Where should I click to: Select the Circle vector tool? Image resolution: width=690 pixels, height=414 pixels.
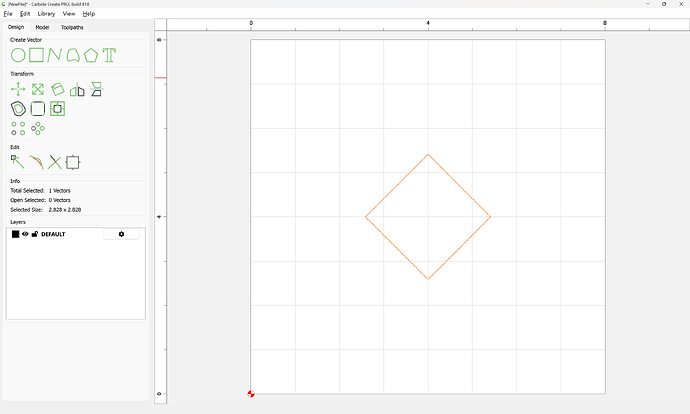[18, 55]
